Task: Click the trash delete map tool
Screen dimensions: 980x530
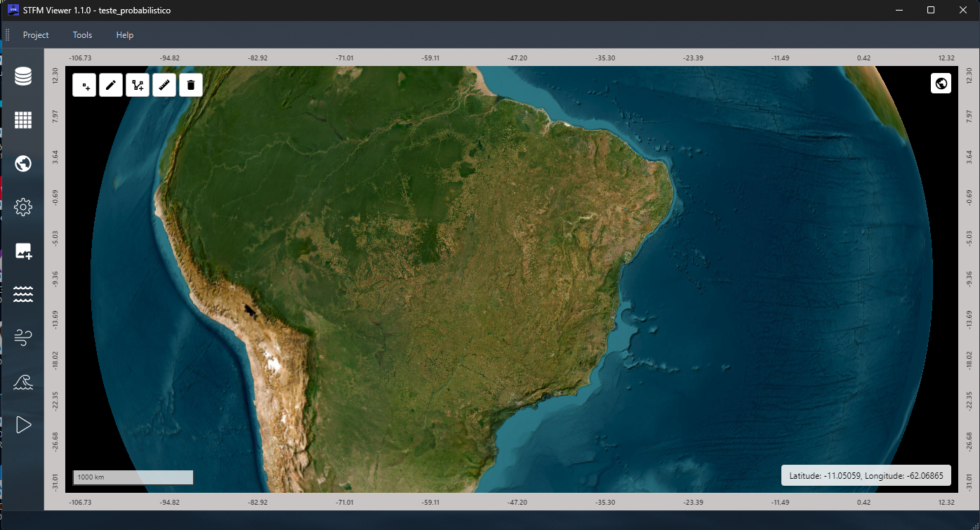Action: coord(191,86)
